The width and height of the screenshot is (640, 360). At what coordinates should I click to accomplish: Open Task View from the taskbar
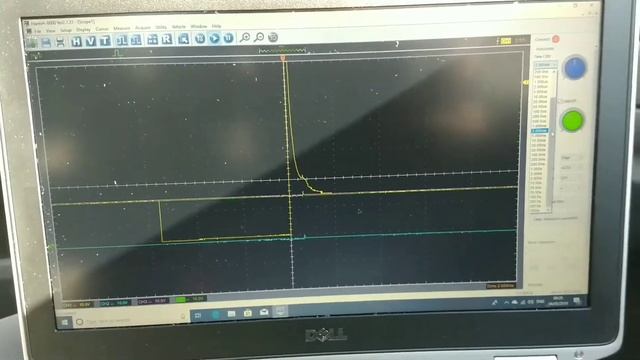[x=198, y=316]
